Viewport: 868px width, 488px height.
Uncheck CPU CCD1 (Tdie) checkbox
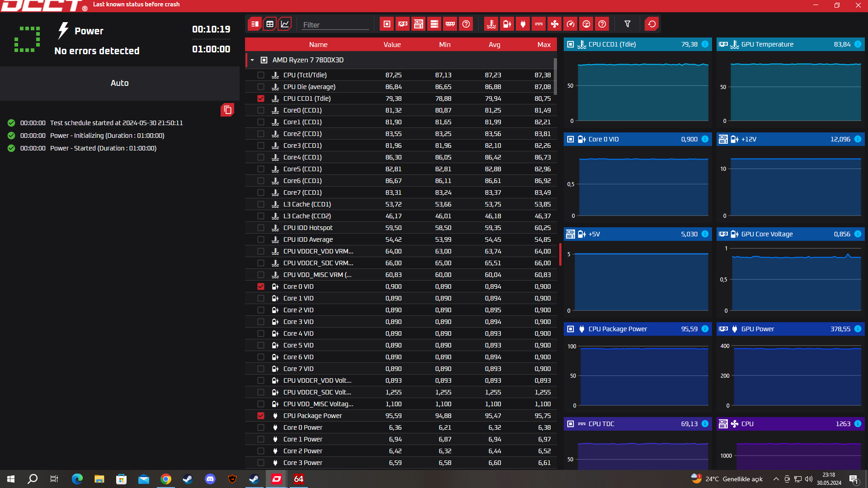pos(261,99)
